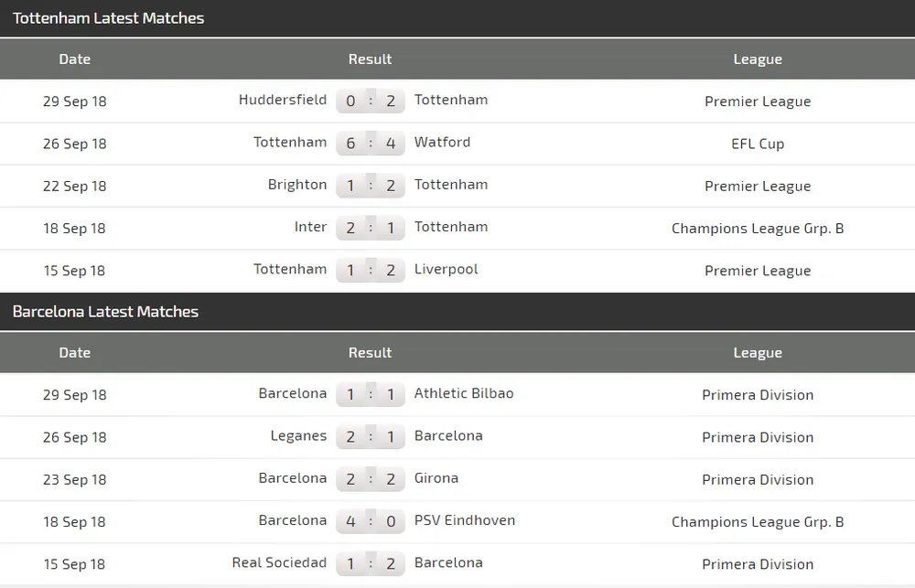Click the Huddersfield team name

click(x=282, y=100)
